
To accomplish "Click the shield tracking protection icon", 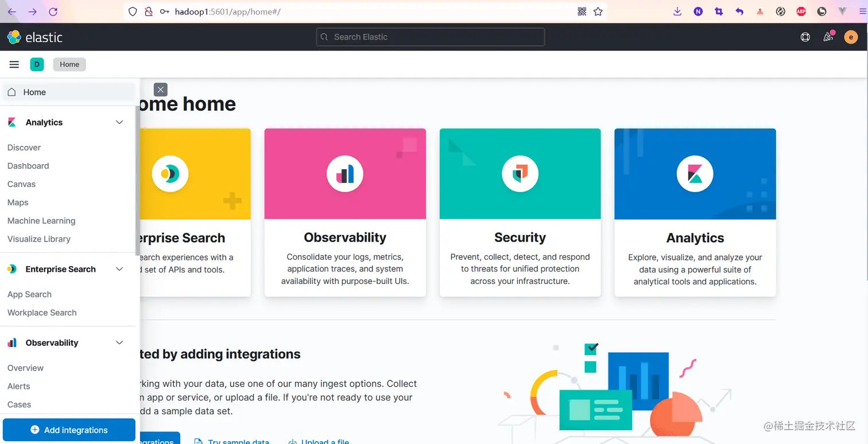I will point(133,11).
